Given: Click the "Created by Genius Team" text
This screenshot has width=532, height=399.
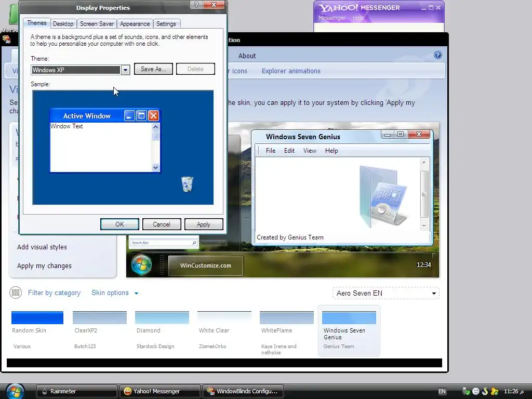Looking at the screenshot, I should point(290,237).
